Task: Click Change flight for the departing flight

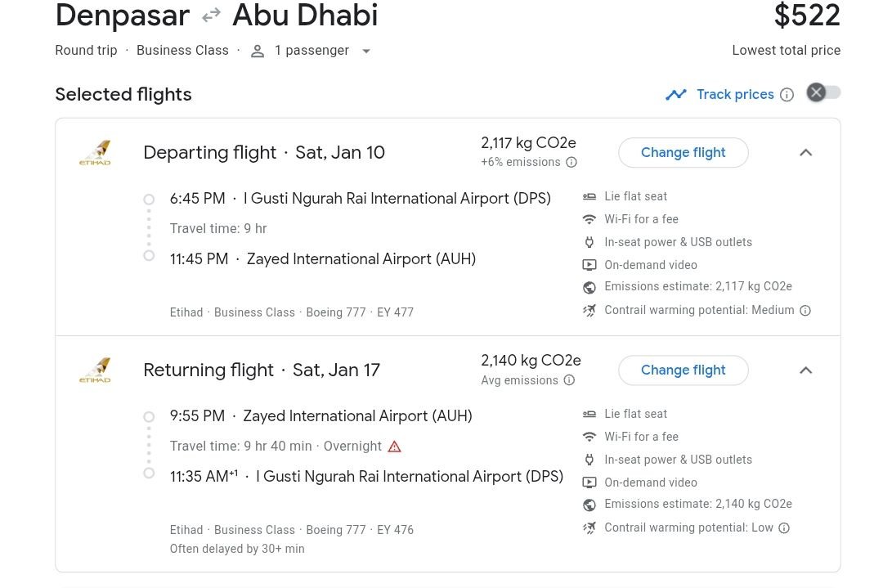Action: [683, 152]
